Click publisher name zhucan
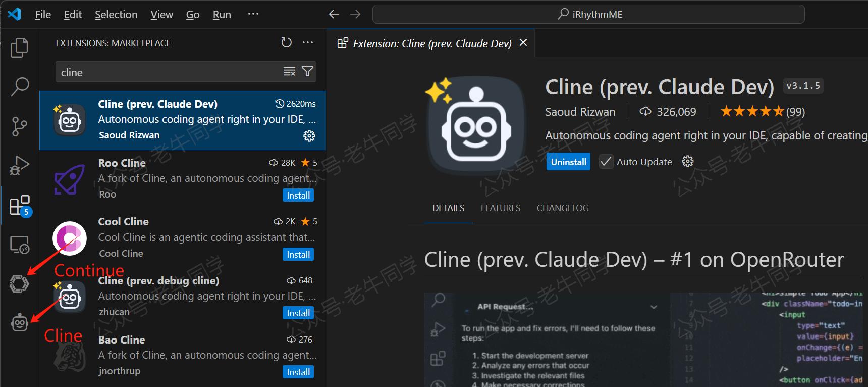The width and height of the screenshot is (868, 387). [114, 312]
